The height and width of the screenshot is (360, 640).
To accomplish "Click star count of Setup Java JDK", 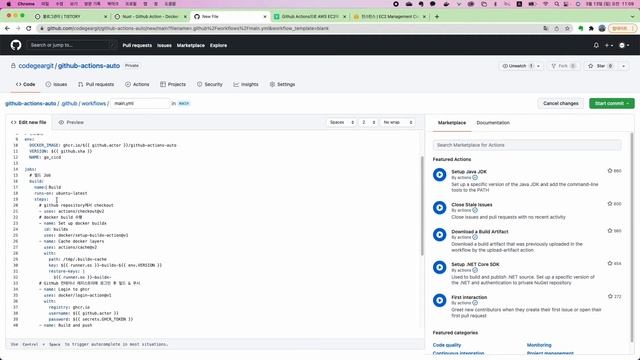I will [x=614, y=171].
